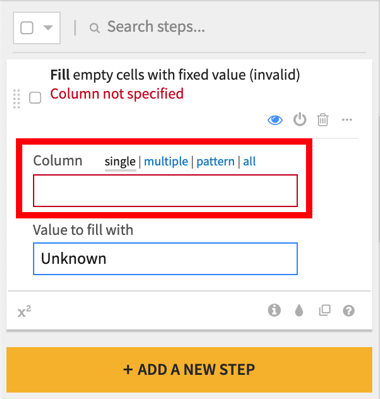Click the Value to fill with field
The height and width of the screenshot is (399, 380).
coord(165,259)
